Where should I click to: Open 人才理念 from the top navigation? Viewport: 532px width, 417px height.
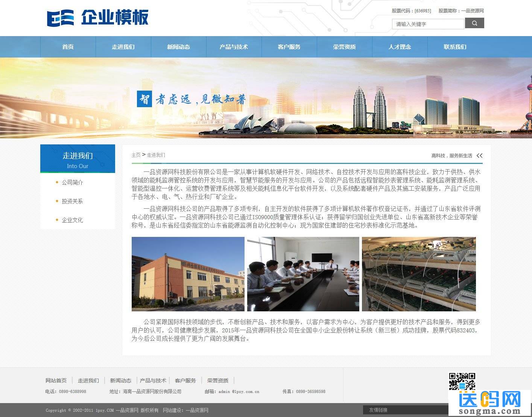pyautogui.click(x=400, y=47)
